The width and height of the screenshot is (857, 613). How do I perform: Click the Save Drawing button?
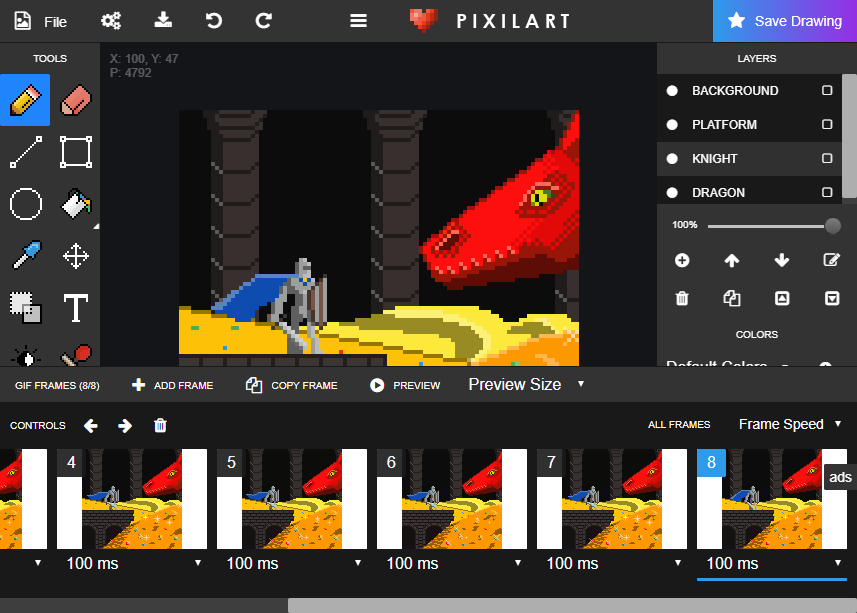795,20
